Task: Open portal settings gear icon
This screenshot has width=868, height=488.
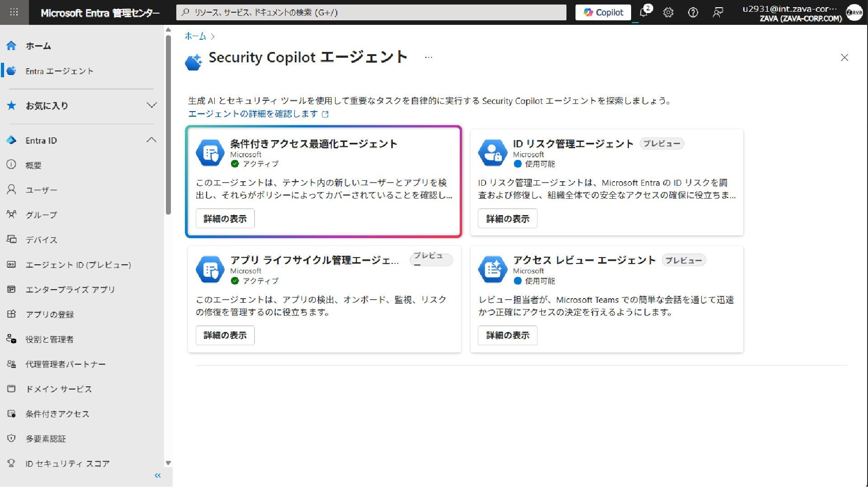Action: point(668,13)
